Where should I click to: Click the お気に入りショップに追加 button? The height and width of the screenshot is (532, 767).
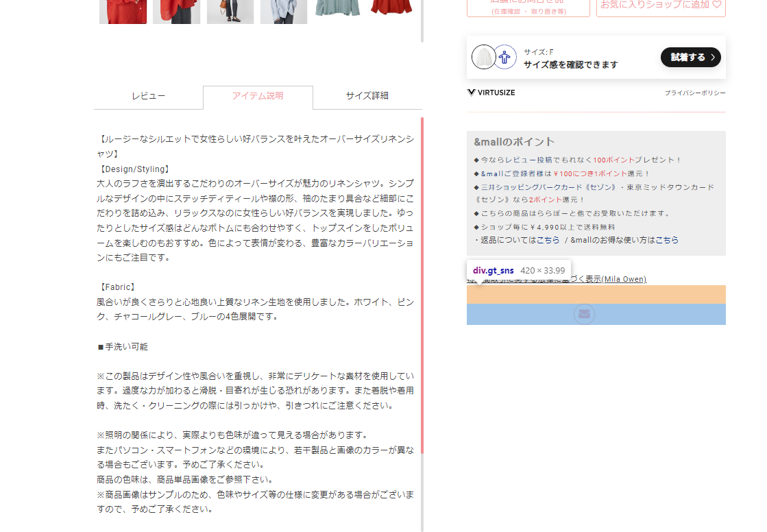(659, 5)
